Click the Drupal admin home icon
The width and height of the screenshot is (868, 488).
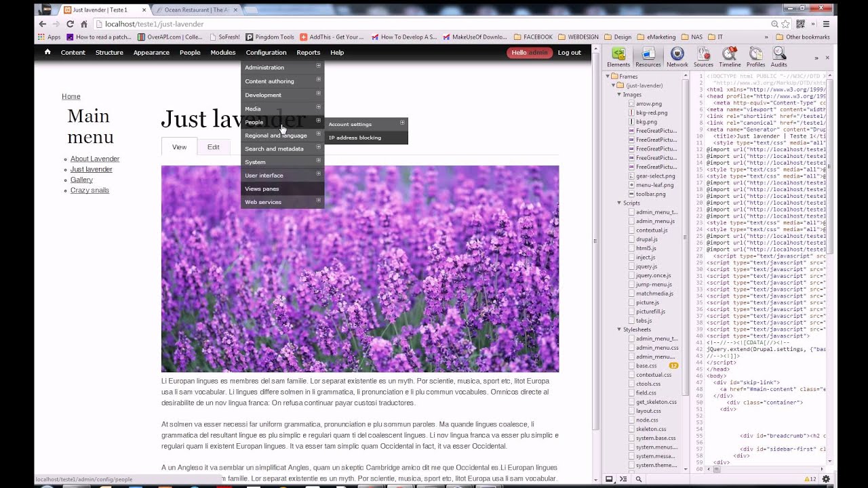coord(47,52)
